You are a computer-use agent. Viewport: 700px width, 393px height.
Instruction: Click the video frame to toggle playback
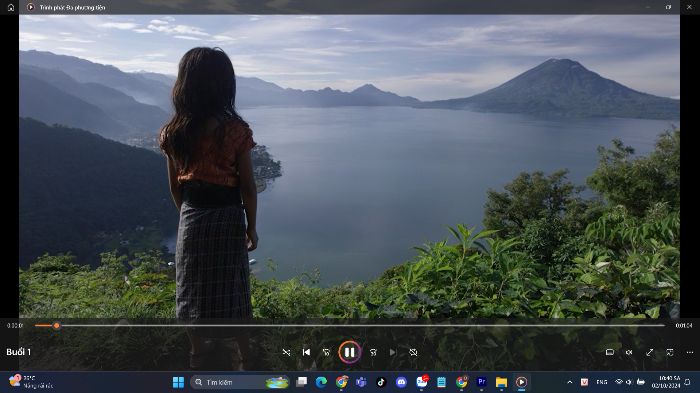[x=349, y=165]
